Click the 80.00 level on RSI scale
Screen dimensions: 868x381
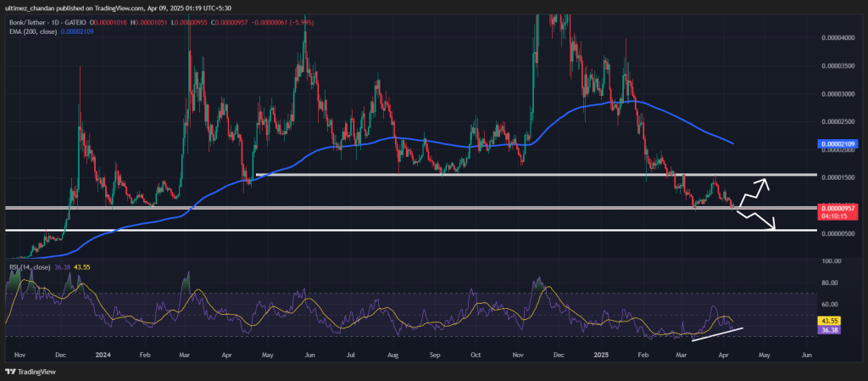830,283
